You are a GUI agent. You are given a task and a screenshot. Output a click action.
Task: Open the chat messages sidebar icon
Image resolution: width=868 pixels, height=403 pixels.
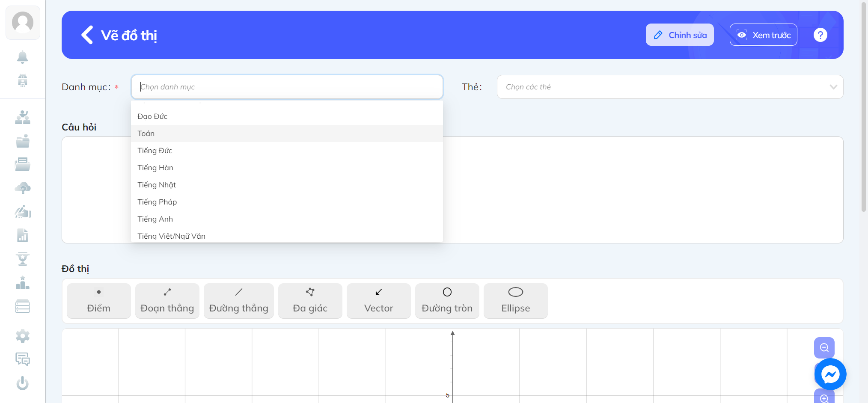(x=23, y=359)
